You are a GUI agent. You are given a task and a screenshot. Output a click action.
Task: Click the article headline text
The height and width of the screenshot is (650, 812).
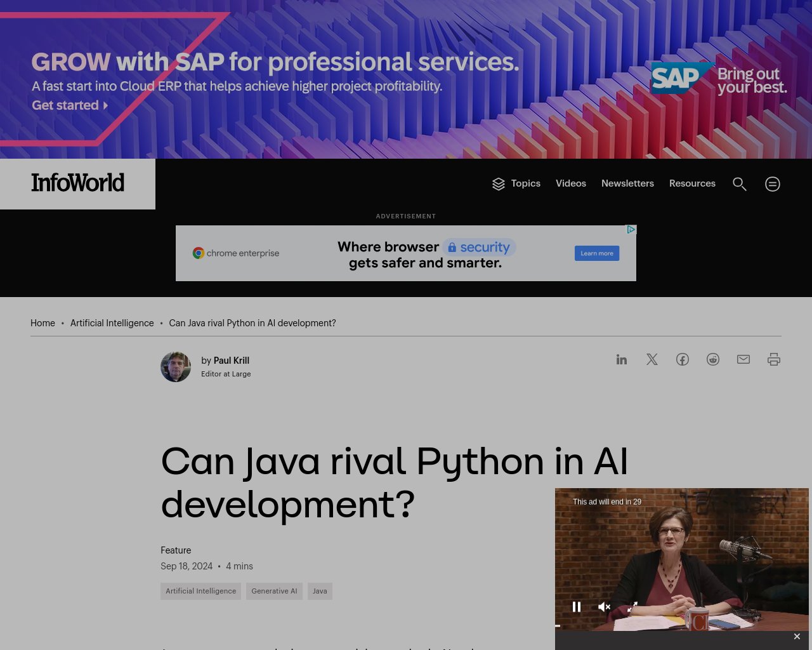click(394, 482)
